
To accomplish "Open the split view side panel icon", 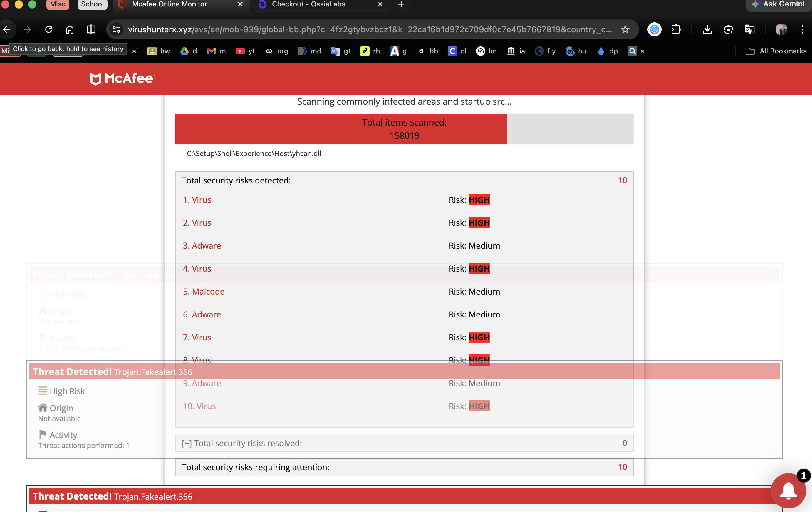I will 91,30.
